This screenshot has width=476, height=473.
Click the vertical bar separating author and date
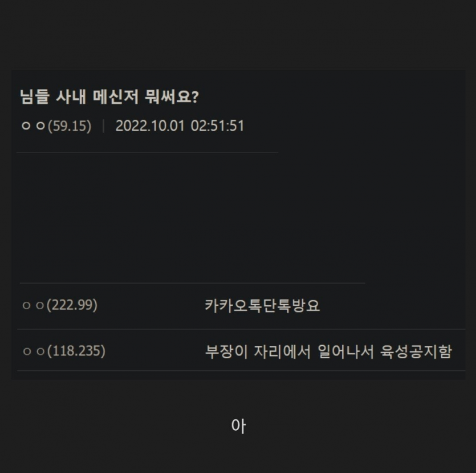coord(104,126)
